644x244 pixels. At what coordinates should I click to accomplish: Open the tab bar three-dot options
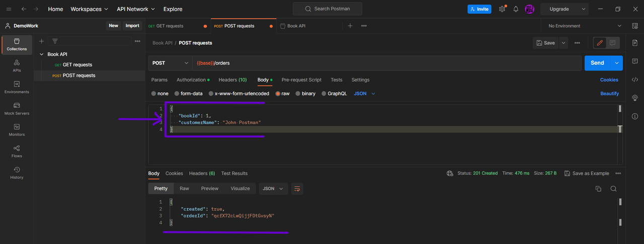[x=364, y=26]
